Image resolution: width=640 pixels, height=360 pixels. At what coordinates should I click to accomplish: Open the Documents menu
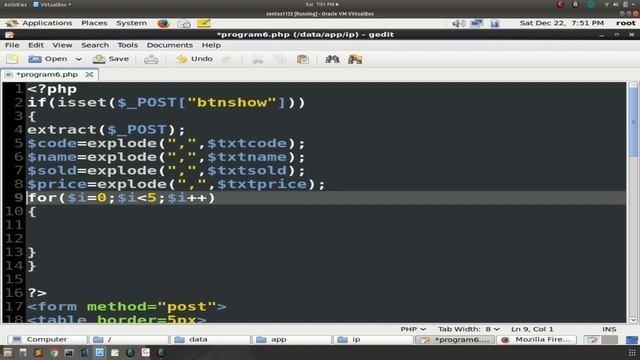[x=170, y=45]
